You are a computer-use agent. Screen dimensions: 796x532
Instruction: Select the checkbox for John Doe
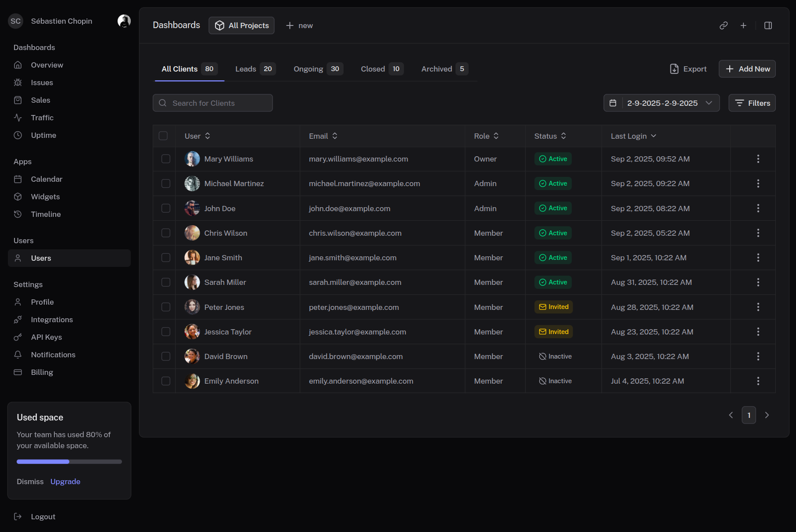pyautogui.click(x=166, y=208)
